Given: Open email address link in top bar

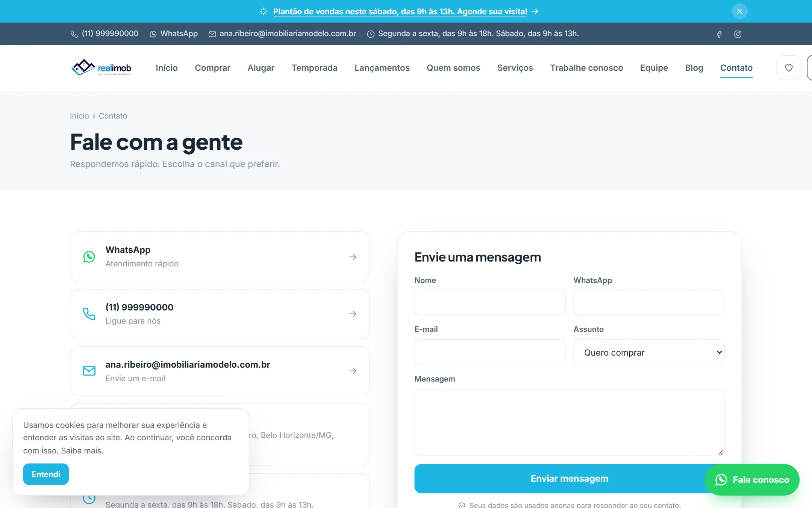Looking at the screenshot, I should pos(282,33).
